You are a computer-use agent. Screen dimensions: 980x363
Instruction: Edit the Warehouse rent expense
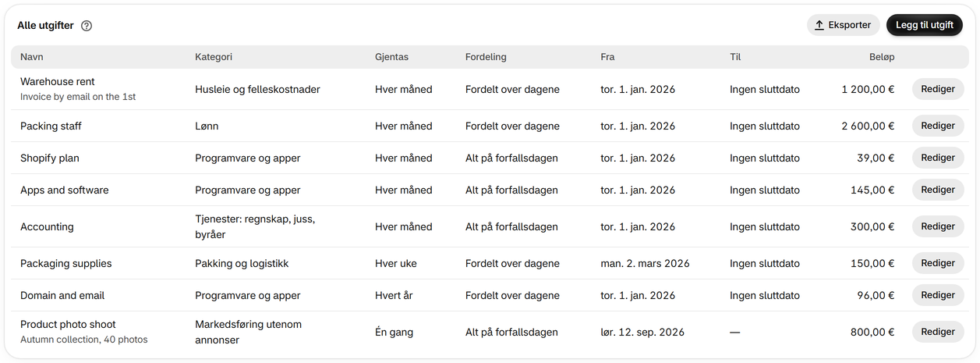[x=938, y=89]
